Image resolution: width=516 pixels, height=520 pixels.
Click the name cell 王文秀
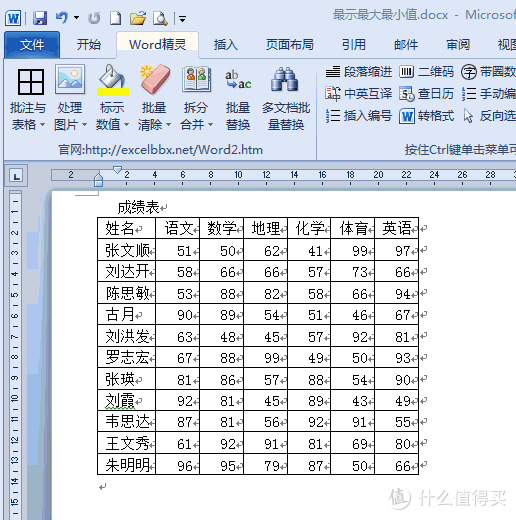pos(126,443)
